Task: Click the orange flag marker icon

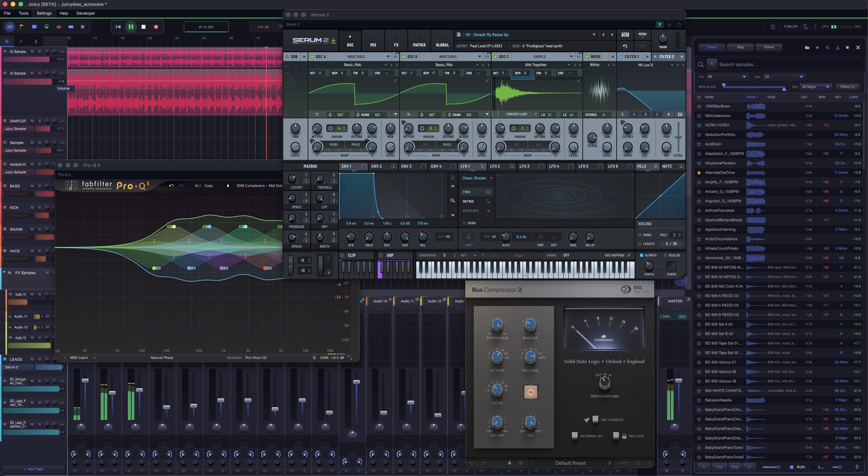Action: (x=22, y=26)
